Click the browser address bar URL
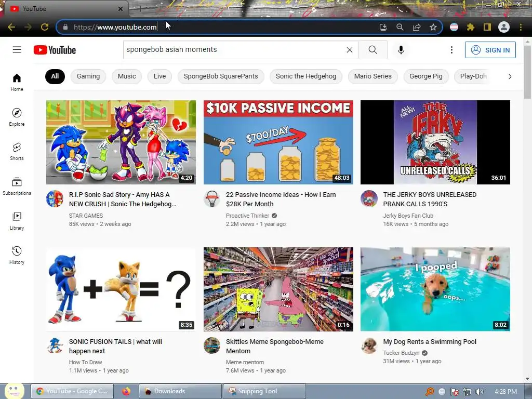The width and height of the screenshot is (532, 399). coord(115,27)
